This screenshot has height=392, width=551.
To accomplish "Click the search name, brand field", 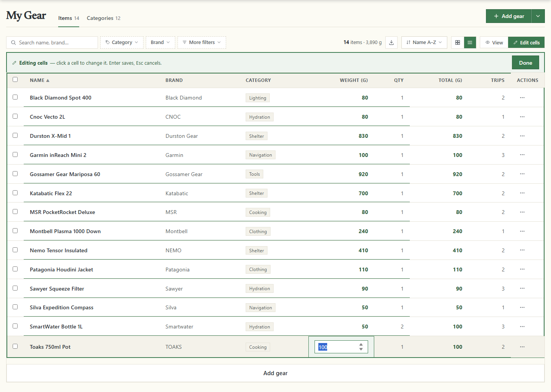I will [x=52, y=42].
